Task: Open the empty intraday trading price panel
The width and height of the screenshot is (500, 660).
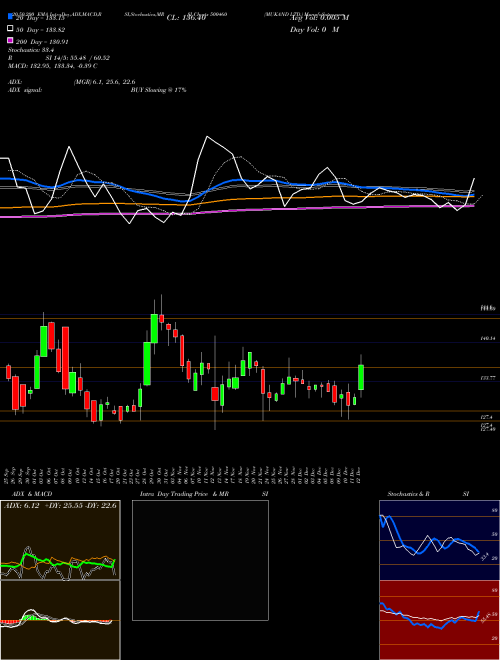Action: pos(200,560)
